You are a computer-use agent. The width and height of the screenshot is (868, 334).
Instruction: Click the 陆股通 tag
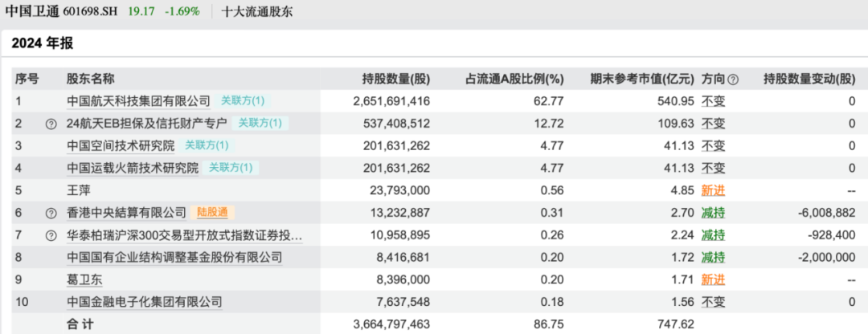[x=213, y=213]
